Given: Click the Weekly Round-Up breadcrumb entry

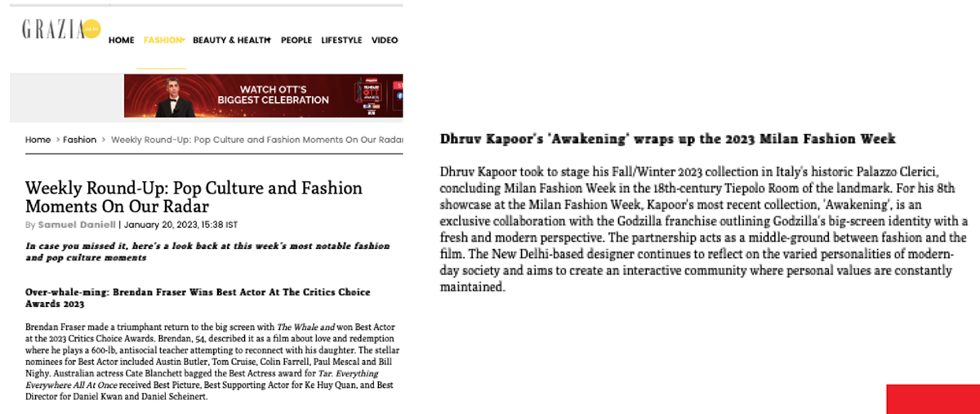Looking at the screenshot, I should pyautogui.click(x=257, y=140).
